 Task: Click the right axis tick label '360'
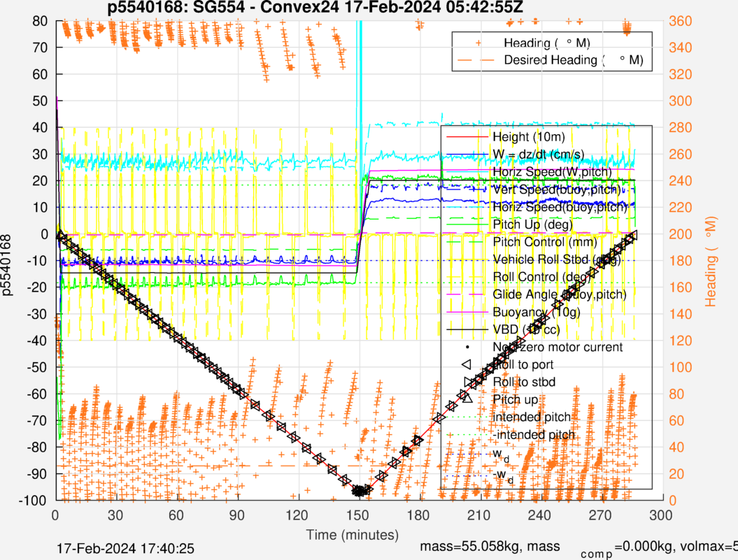pos(680,21)
